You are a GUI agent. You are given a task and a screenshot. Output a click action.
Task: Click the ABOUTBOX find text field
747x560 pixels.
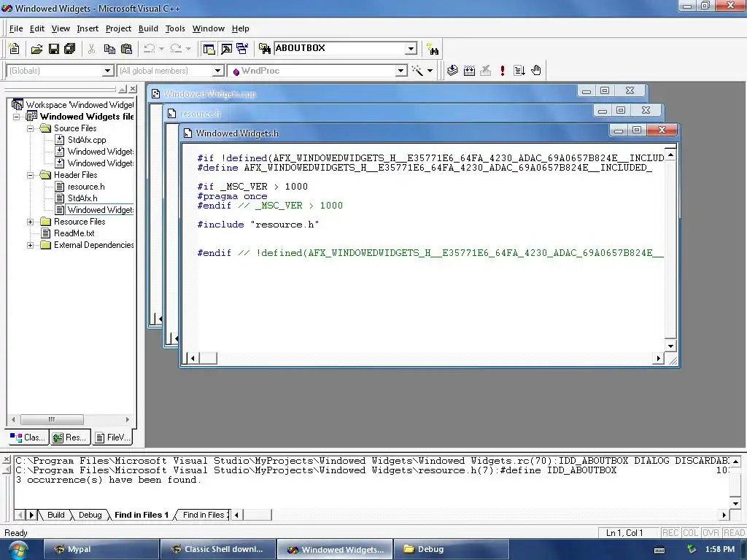coord(340,48)
